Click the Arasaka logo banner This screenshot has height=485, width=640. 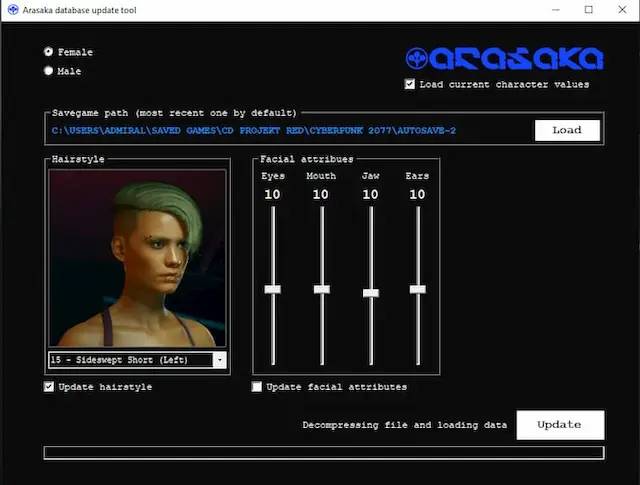pos(504,58)
